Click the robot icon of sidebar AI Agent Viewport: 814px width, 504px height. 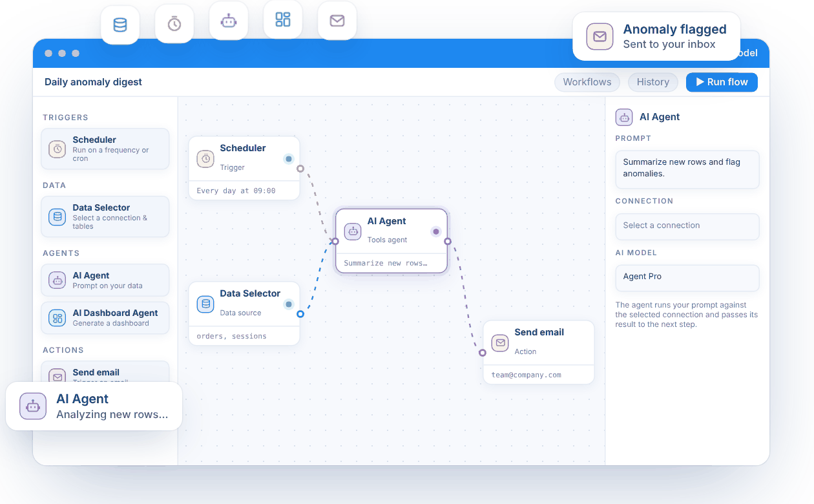click(x=57, y=280)
